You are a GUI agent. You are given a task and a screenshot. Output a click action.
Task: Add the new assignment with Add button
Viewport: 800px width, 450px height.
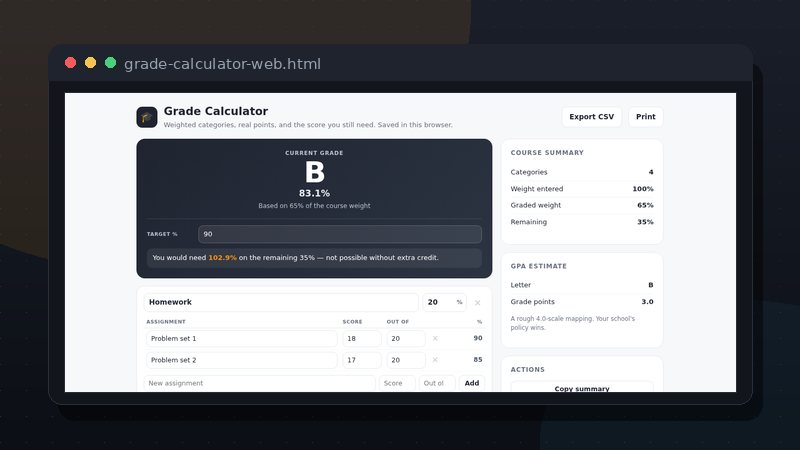pos(471,383)
